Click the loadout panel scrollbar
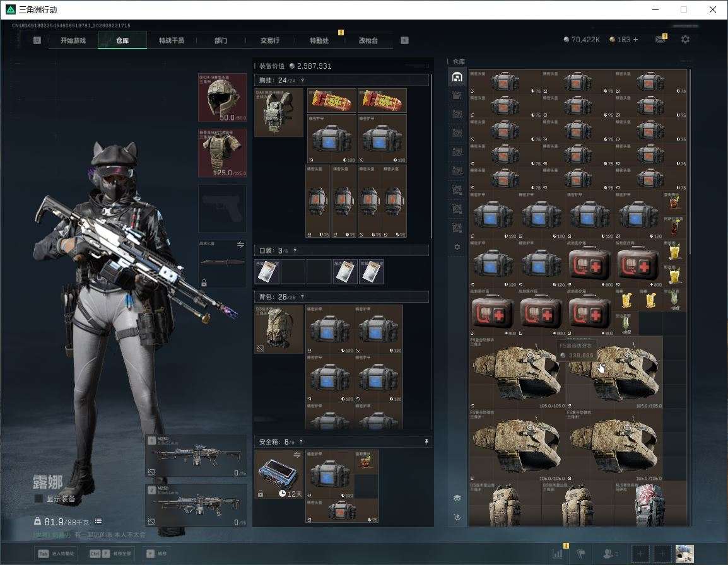 pyautogui.click(x=432, y=156)
